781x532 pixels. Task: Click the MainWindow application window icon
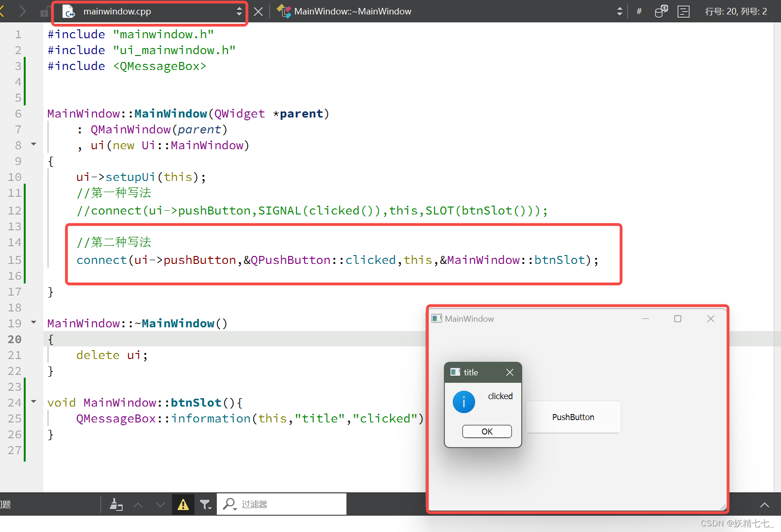(436, 318)
